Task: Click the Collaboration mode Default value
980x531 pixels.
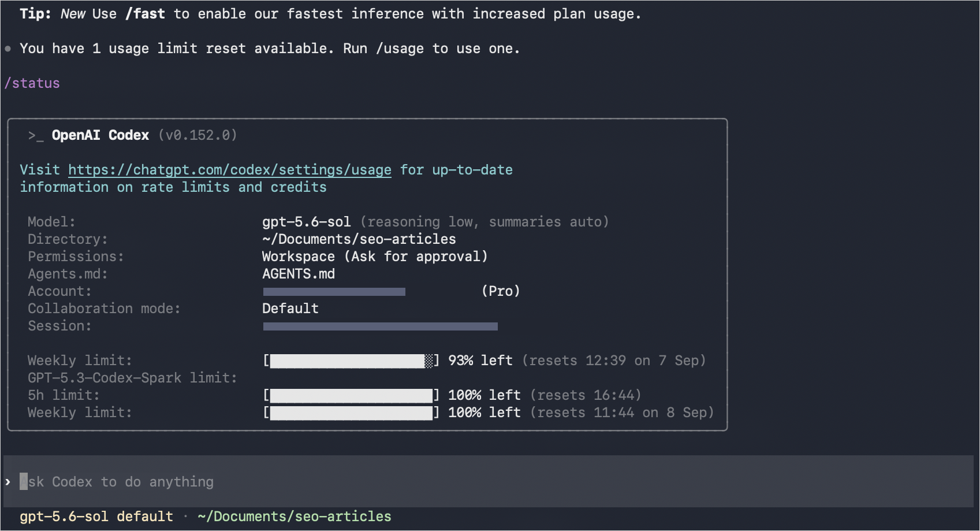Action: (x=290, y=309)
